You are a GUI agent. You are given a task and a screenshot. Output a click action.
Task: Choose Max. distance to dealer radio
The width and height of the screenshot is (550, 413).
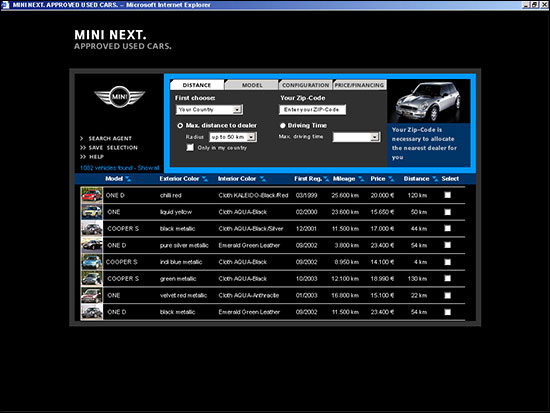180,125
